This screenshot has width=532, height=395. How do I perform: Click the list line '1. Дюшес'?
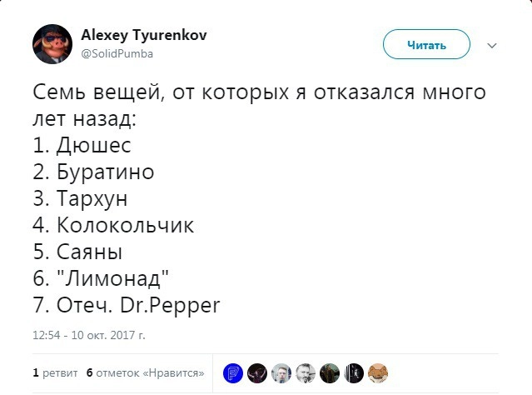[x=82, y=145]
